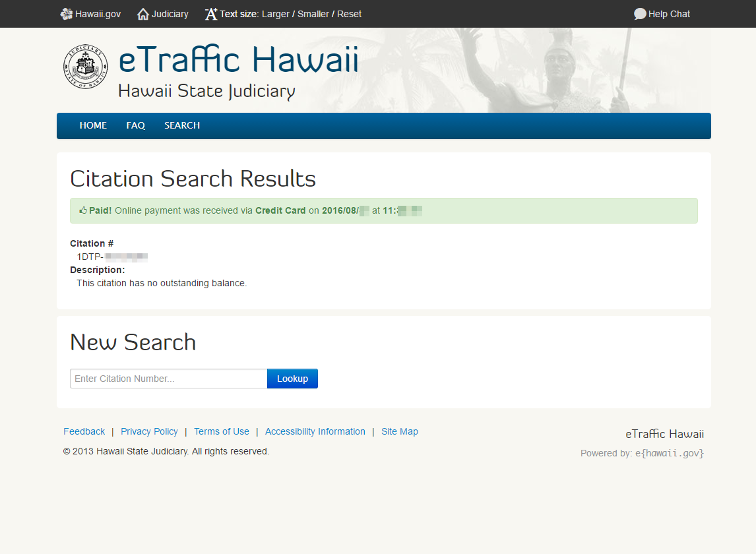Open Accessibility Information link
756x554 pixels.
tap(315, 431)
